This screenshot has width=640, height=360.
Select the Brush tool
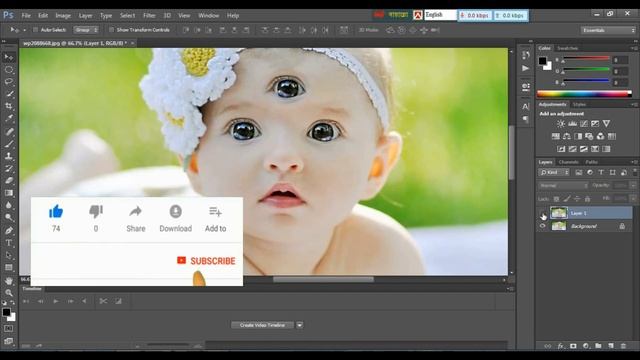(9, 144)
